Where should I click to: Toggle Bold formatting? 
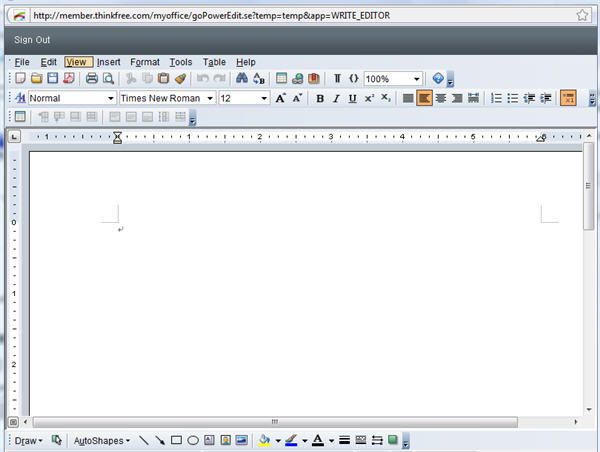click(x=320, y=98)
